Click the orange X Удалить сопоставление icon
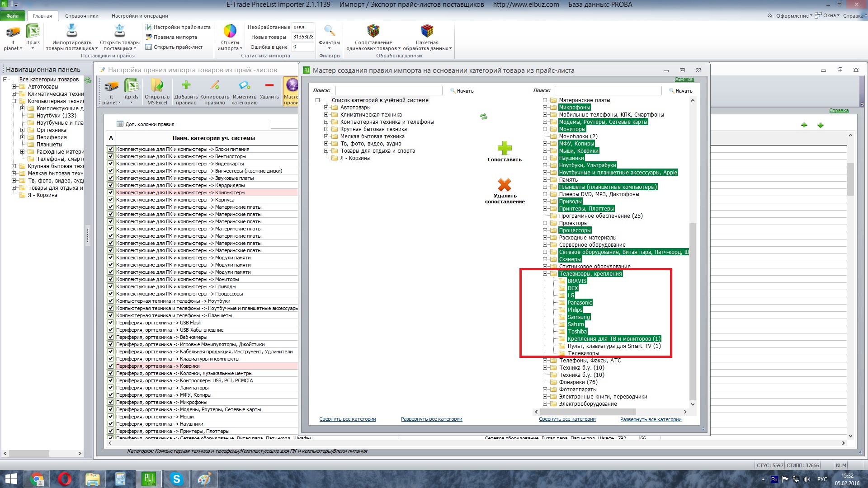The width and height of the screenshot is (868, 488). (x=505, y=185)
